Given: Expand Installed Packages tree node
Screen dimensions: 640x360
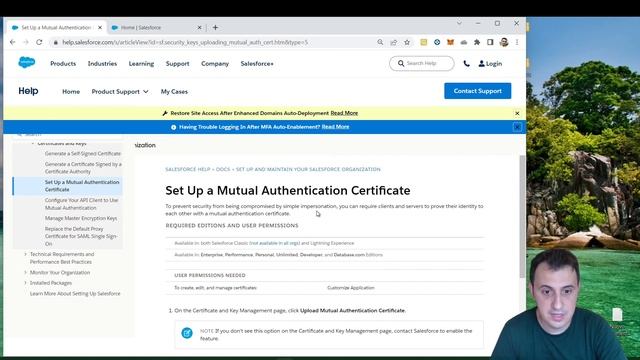Looking at the screenshot, I should tap(25, 283).
